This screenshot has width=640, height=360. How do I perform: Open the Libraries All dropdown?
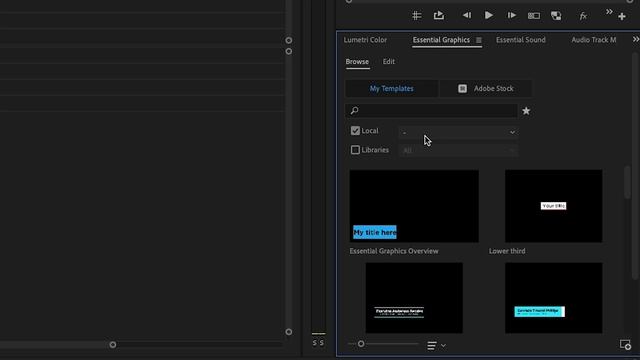458,151
